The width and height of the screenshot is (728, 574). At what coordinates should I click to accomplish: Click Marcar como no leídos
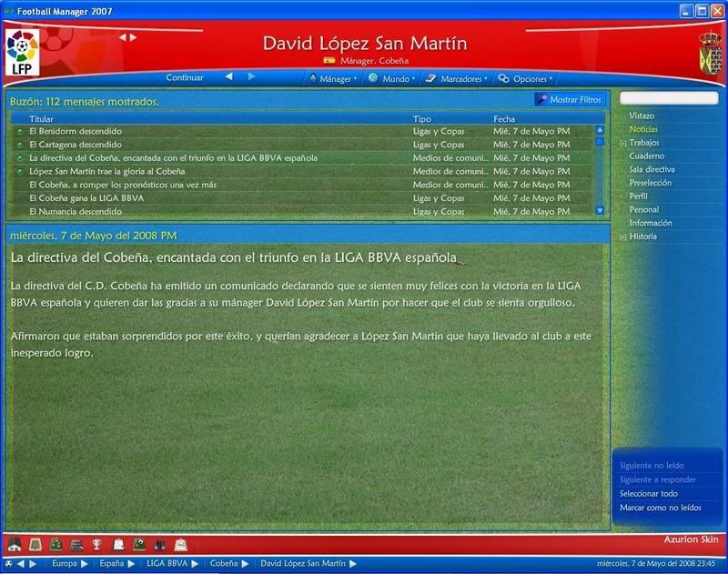tap(661, 508)
